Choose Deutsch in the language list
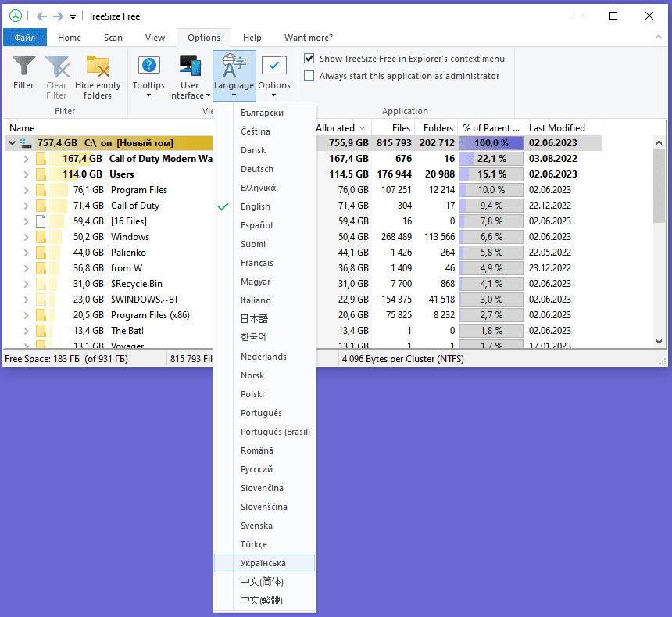The width and height of the screenshot is (672, 617). coord(257,169)
